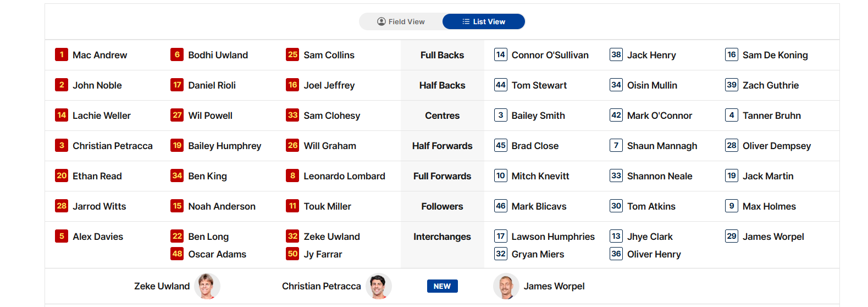Click Bodhi Uwland's number 6 badge

click(177, 54)
